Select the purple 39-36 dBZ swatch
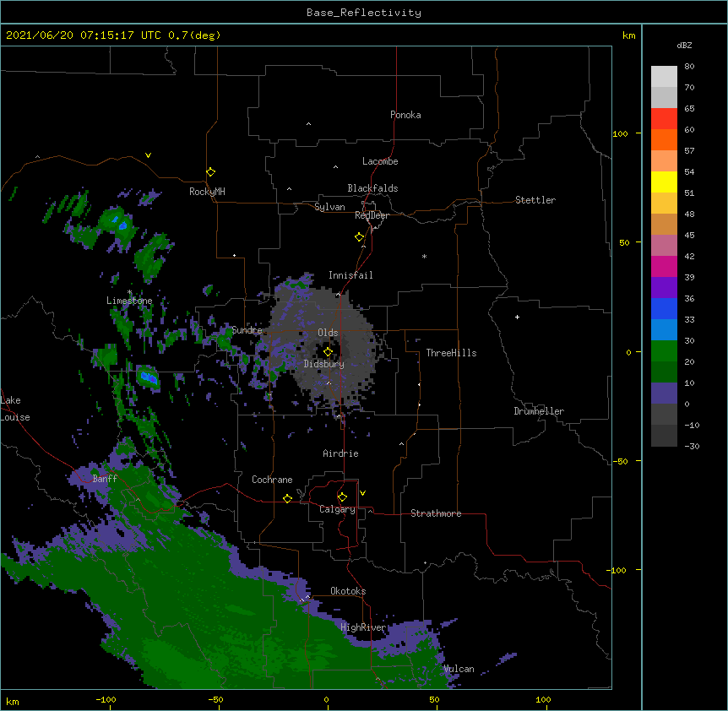The width and height of the screenshot is (728, 711). pyautogui.click(x=664, y=288)
